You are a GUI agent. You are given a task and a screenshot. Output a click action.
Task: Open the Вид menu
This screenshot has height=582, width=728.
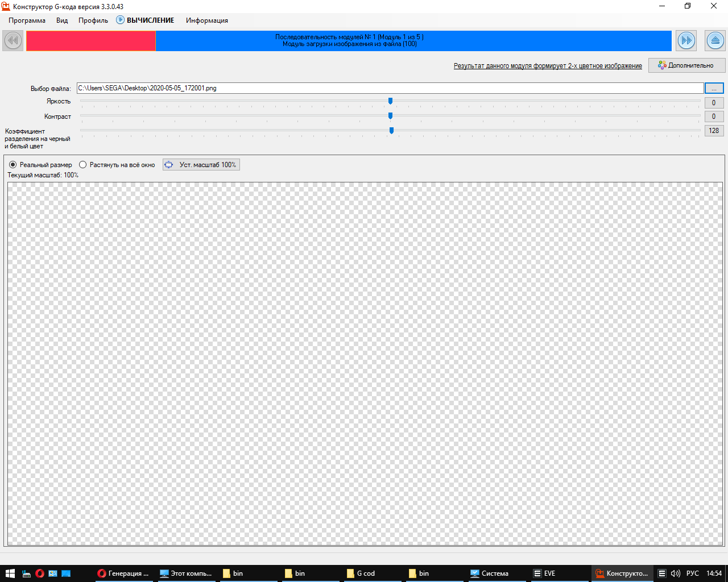[x=62, y=20]
